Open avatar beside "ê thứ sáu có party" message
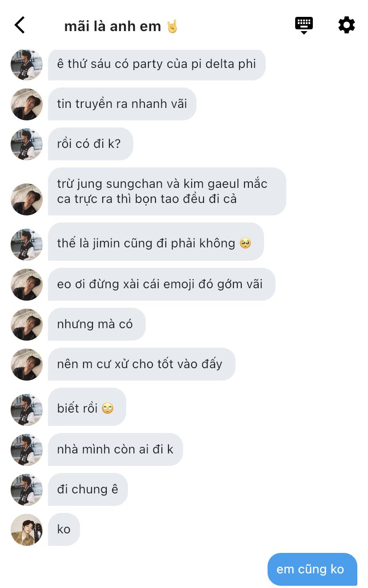 tap(27, 64)
